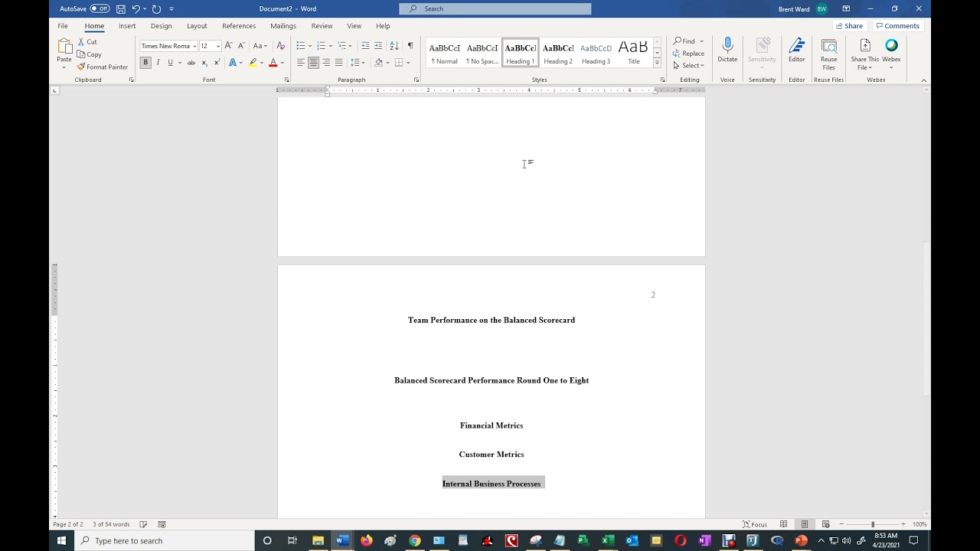Decrease paragraph indent

coord(365,46)
